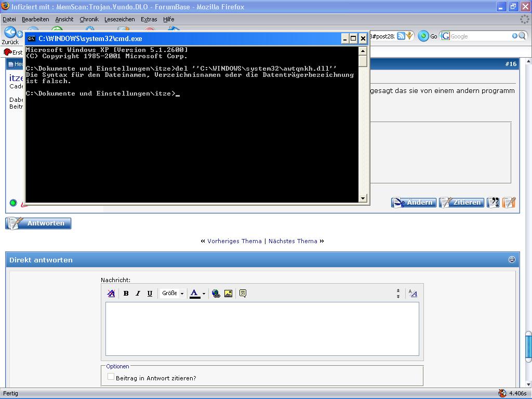Click the cmd.exe title bar icon

point(31,38)
